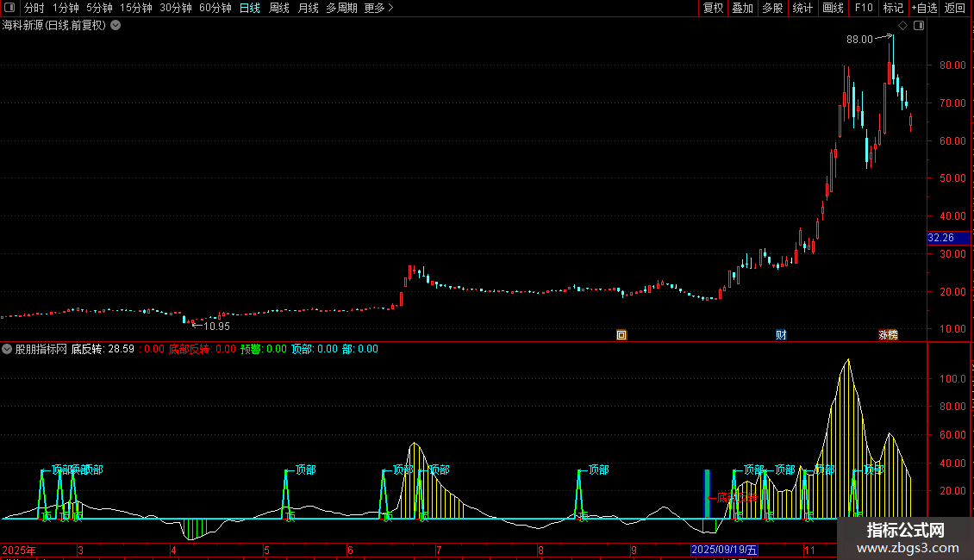Screen dimensions: 974x560
Task: Add stock with +自选 button
Action: tap(924, 8)
